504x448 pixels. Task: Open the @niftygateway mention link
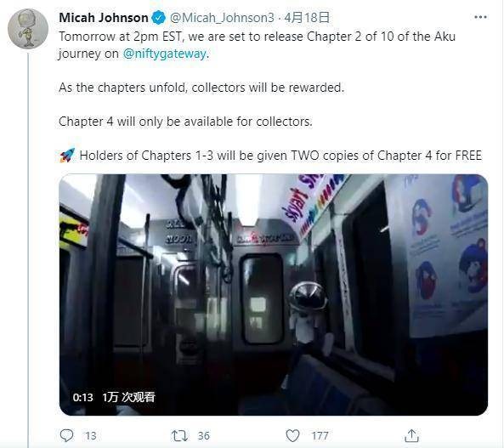coord(165,54)
